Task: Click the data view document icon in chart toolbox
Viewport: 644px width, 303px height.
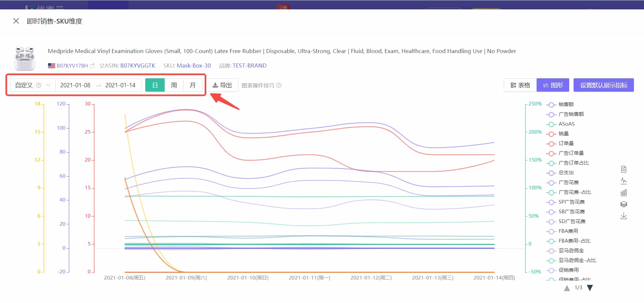Action: tap(624, 169)
